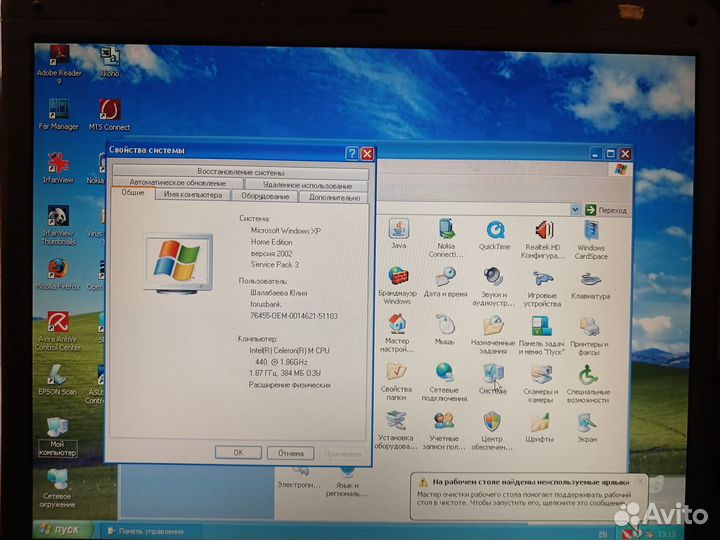720x540 pixels.
Task: Open Accessibility options (Специальные возможности) icon
Action: click(x=588, y=384)
